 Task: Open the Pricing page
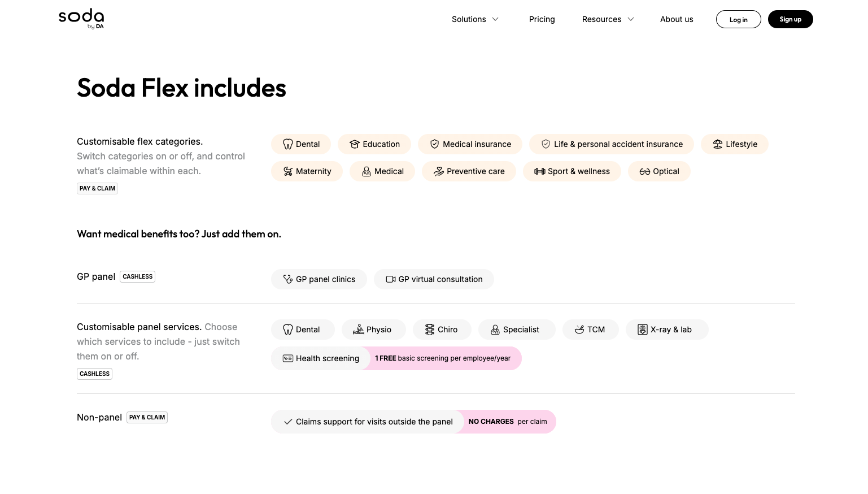click(x=542, y=19)
